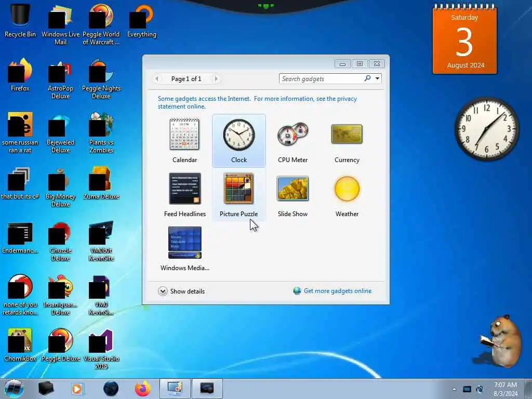Select Peggle Deluxe desktop icon
532x399 pixels.
pyautogui.click(x=60, y=345)
